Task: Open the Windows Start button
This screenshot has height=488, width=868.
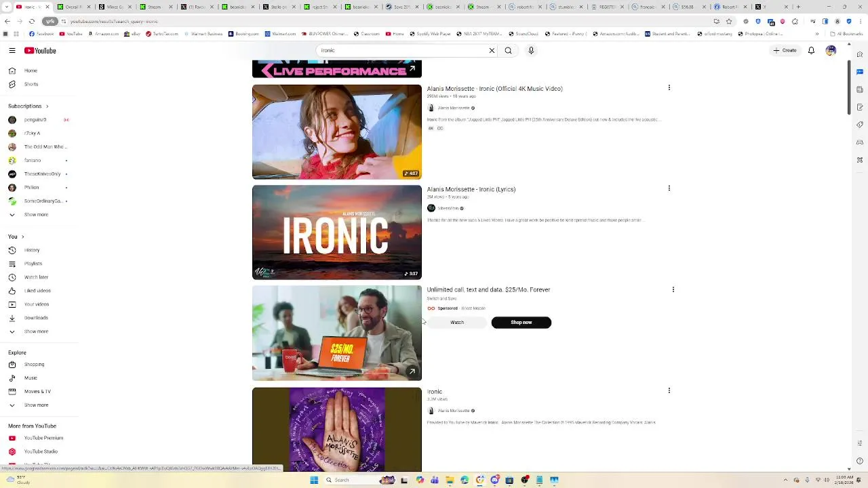Action: 314,480
